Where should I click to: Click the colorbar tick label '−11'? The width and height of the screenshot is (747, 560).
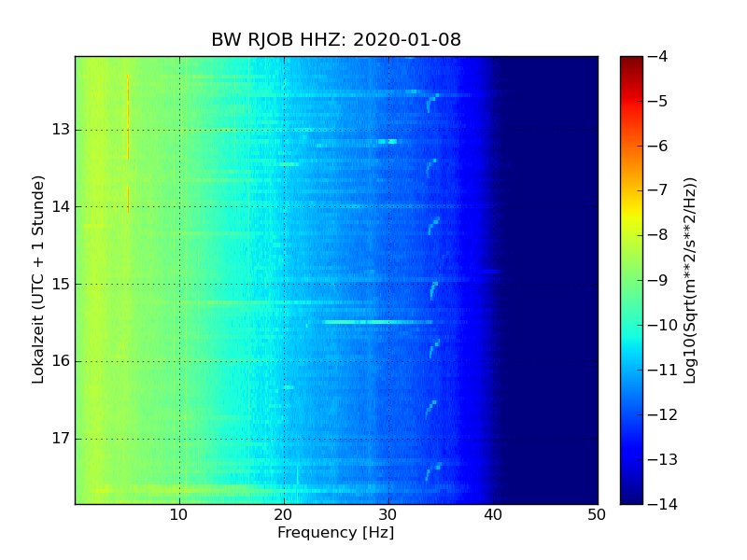(663, 370)
